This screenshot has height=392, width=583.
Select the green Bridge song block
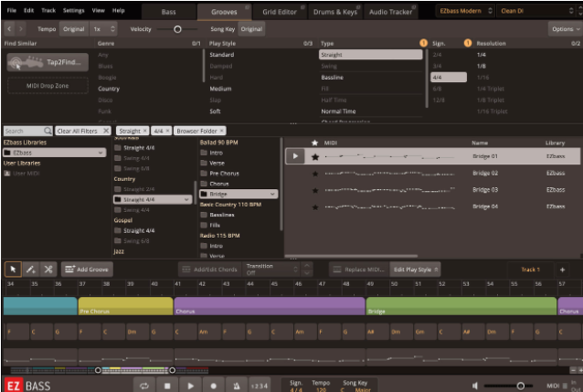pos(461,306)
